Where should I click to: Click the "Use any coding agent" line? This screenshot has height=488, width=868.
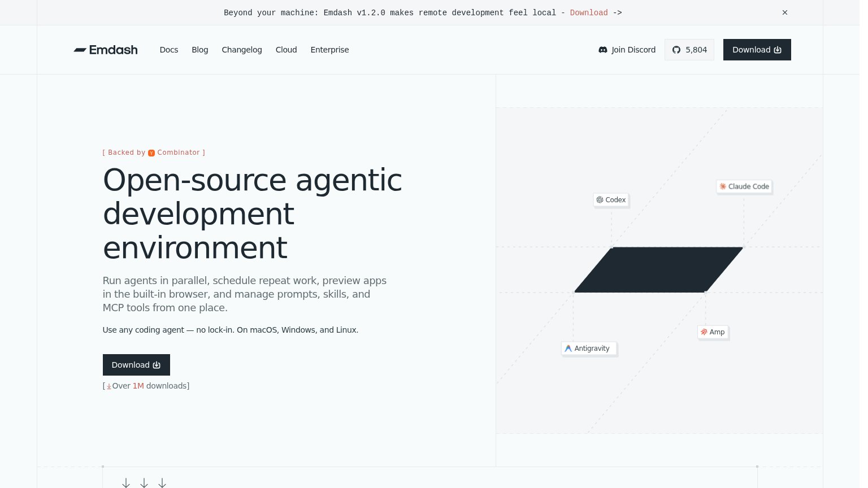click(231, 330)
